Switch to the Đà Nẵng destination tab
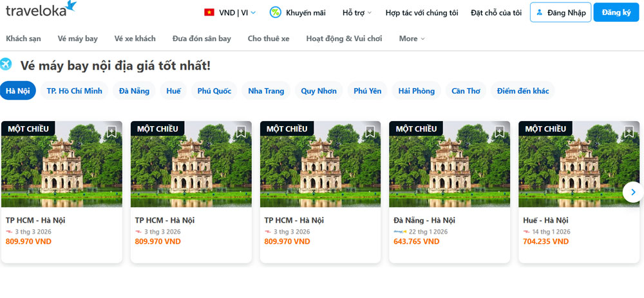644x298 pixels. pyautogui.click(x=135, y=91)
